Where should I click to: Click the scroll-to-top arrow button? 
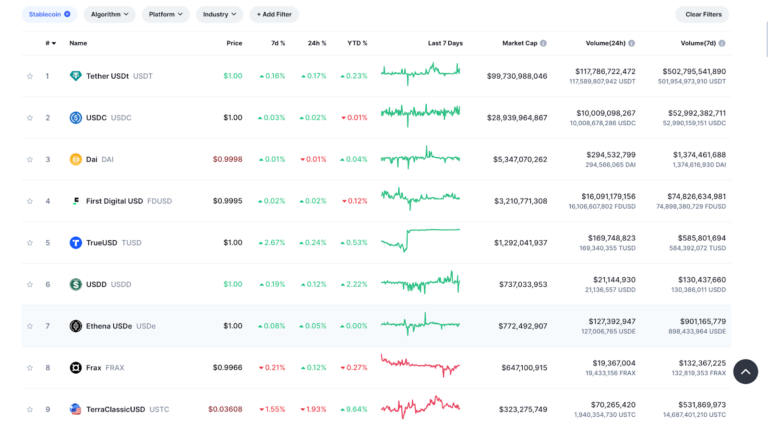tap(745, 372)
